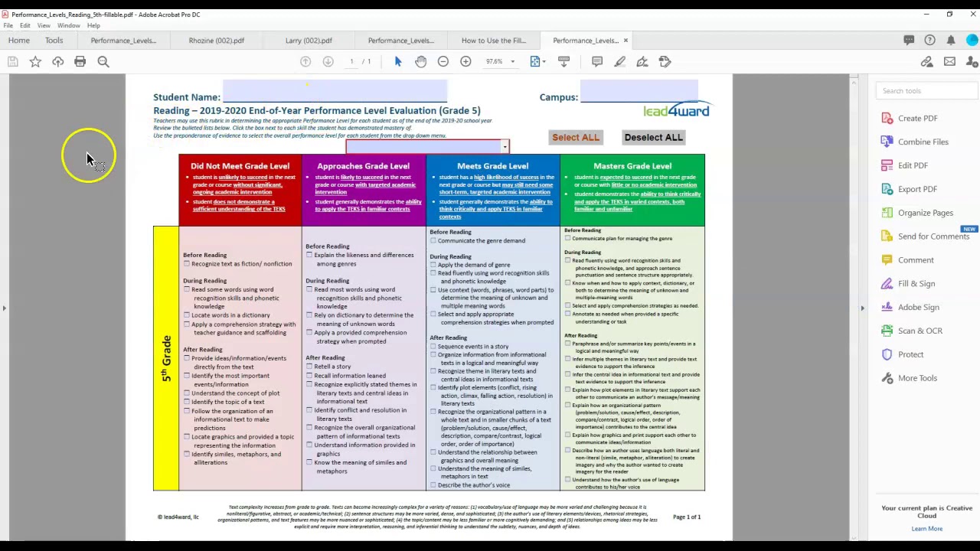Zoom in with the plus icon
The image size is (980, 551).
[465, 61]
